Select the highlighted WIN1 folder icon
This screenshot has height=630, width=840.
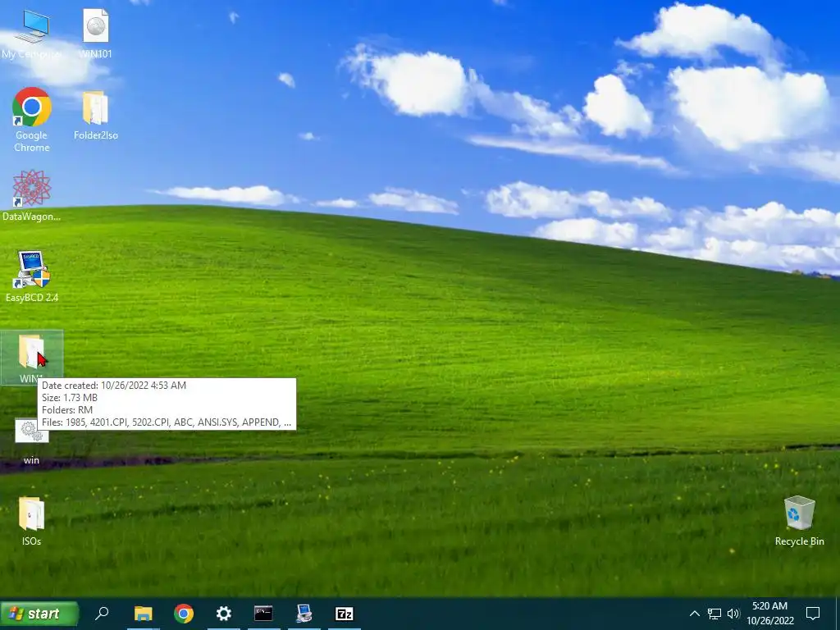(x=32, y=357)
